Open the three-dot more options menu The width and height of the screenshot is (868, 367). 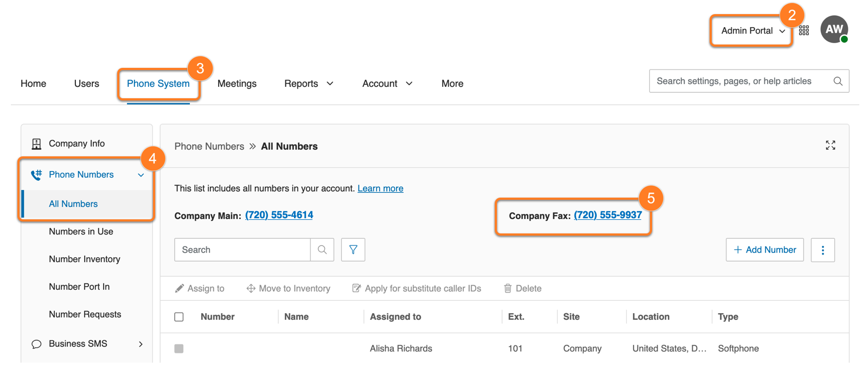[822, 250]
